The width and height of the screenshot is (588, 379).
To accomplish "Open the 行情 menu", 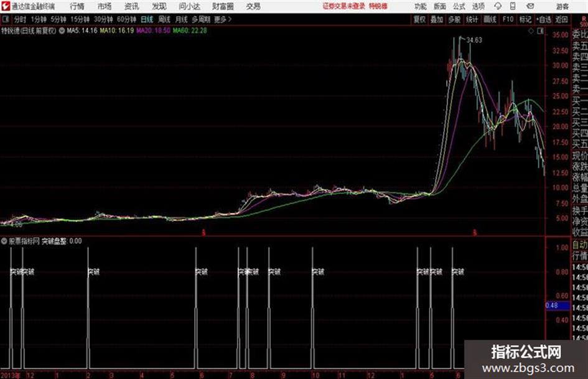I will pyautogui.click(x=77, y=6).
